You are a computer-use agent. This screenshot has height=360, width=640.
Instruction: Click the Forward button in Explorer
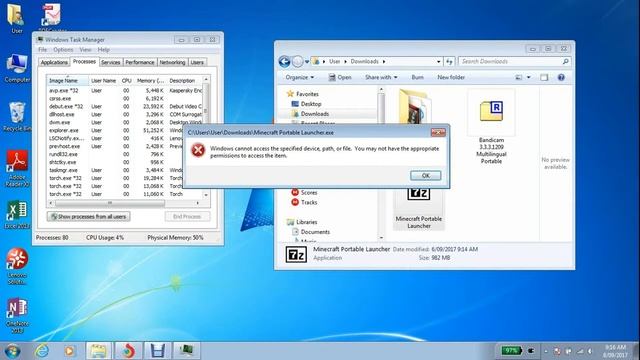click(x=298, y=62)
